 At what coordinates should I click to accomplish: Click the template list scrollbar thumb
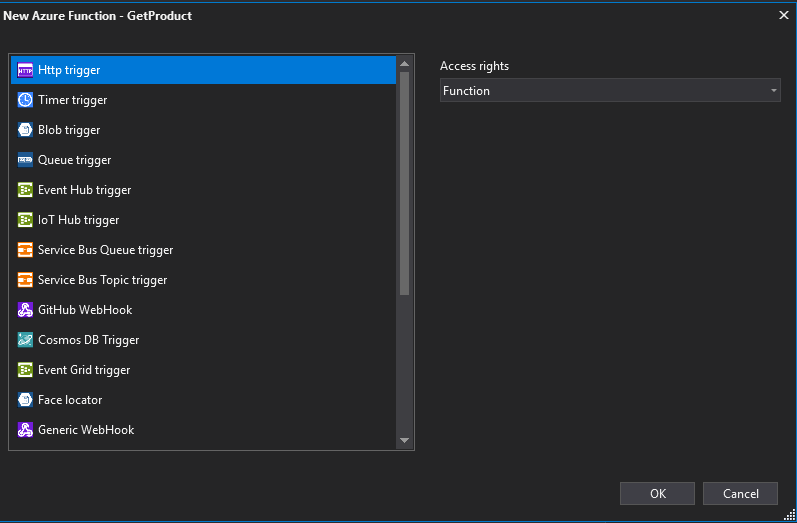click(405, 183)
